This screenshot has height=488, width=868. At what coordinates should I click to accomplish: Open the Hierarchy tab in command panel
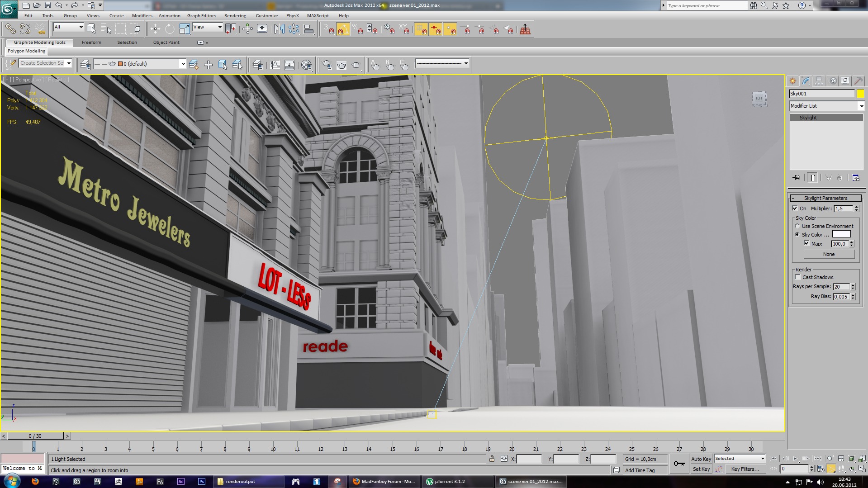(x=819, y=81)
